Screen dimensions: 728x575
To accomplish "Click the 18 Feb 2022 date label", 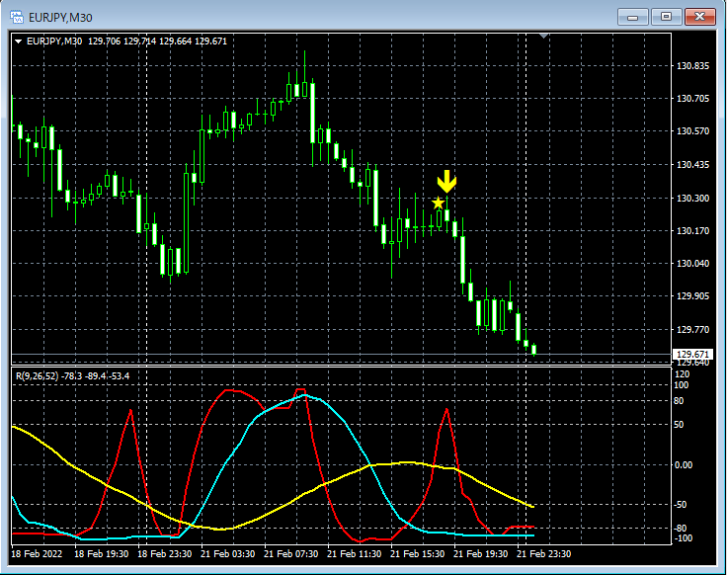I will coord(37,554).
